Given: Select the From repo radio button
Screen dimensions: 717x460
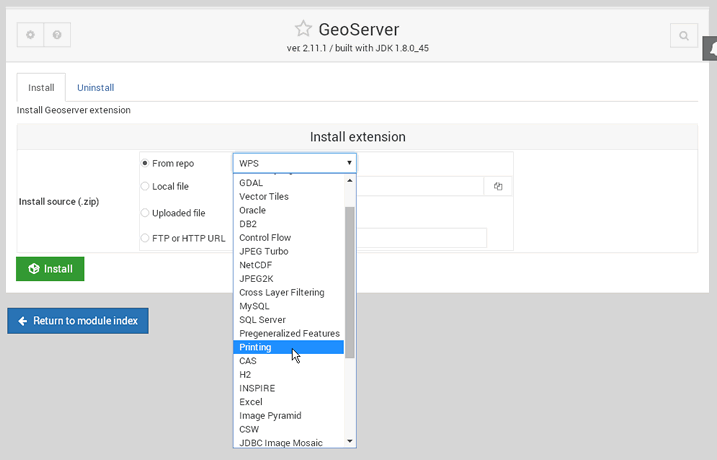Looking at the screenshot, I should click(x=145, y=163).
